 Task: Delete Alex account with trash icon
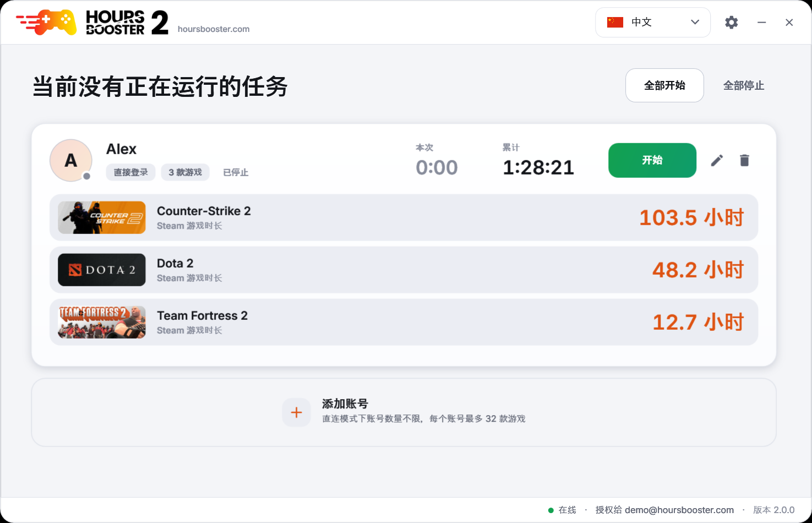[x=744, y=160]
